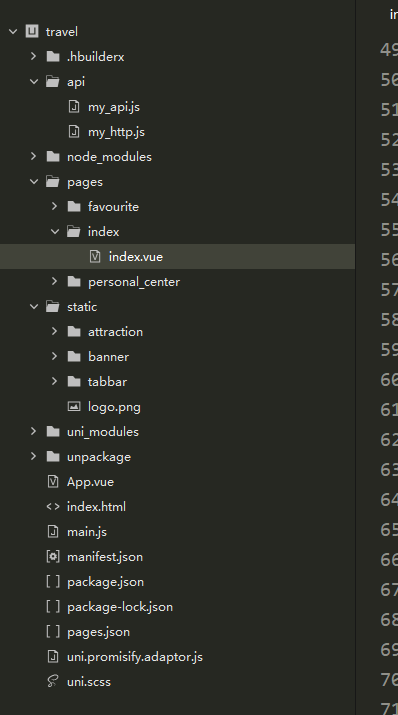Click the logo.png image file icon
Image resolution: width=398 pixels, height=715 pixels.
pyautogui.click(x=74, y=406)
